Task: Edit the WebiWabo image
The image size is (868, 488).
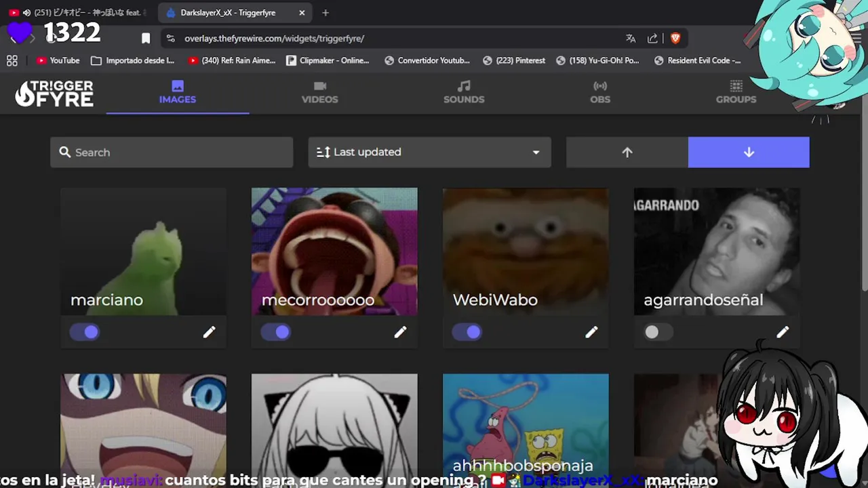Action: 591,332
